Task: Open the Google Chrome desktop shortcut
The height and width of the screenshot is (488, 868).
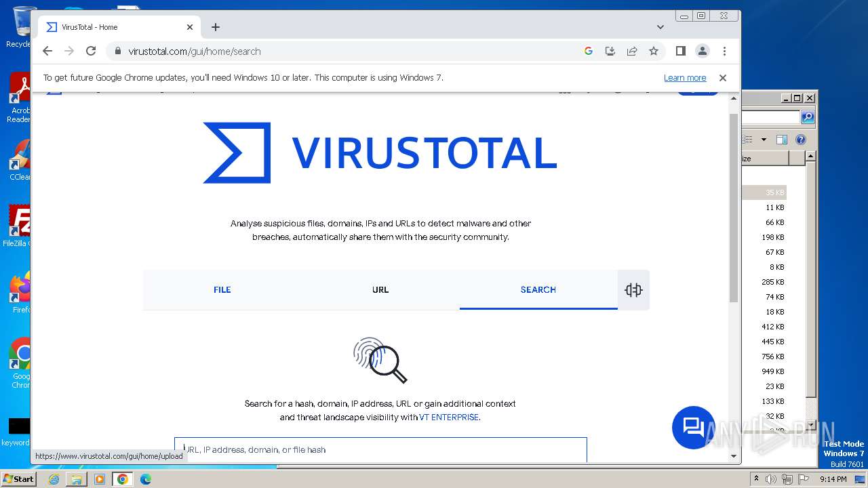Action: [19, 363]
